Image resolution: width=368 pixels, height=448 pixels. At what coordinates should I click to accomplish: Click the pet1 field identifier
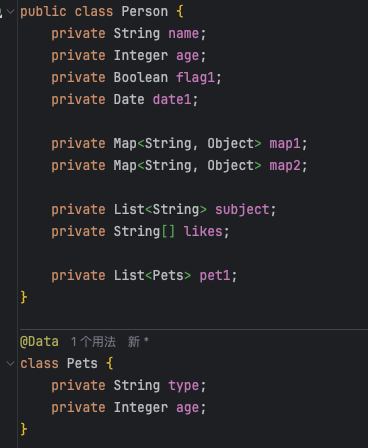215,276
